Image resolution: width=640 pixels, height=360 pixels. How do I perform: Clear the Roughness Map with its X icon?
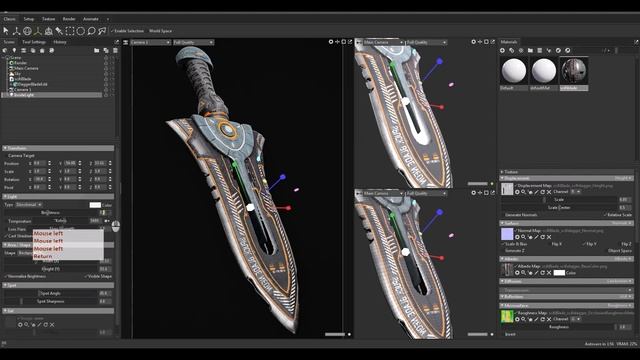pyautogui.click(x=549, y=319)
